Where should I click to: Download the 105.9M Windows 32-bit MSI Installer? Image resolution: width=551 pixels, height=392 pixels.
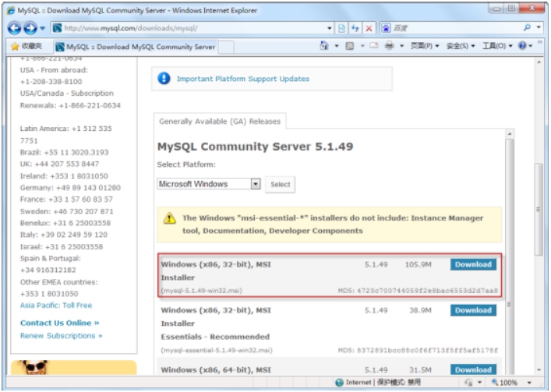tap(473, 264)
